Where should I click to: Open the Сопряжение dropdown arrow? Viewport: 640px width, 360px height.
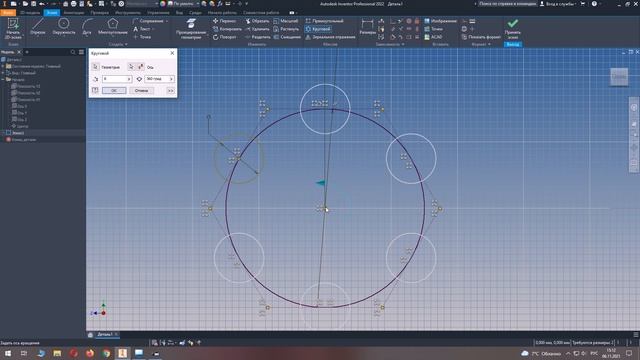167,21
